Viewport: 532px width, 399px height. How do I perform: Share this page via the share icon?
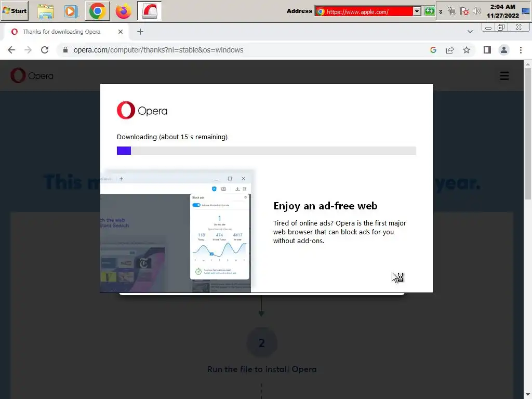[450, 50]
